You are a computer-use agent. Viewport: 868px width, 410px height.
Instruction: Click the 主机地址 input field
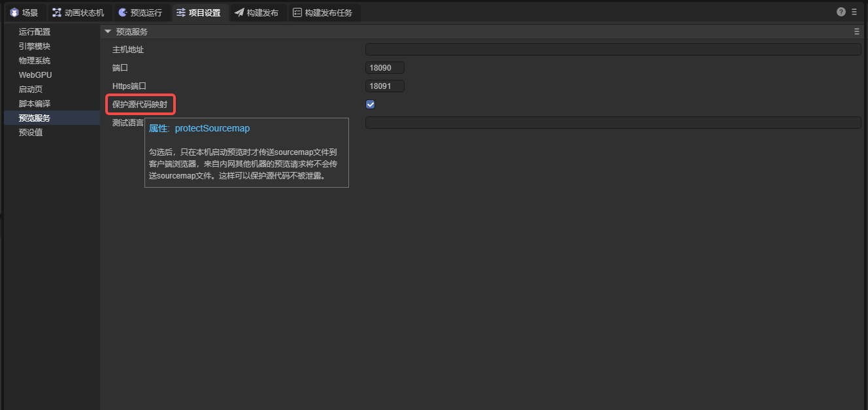(612, 50)
